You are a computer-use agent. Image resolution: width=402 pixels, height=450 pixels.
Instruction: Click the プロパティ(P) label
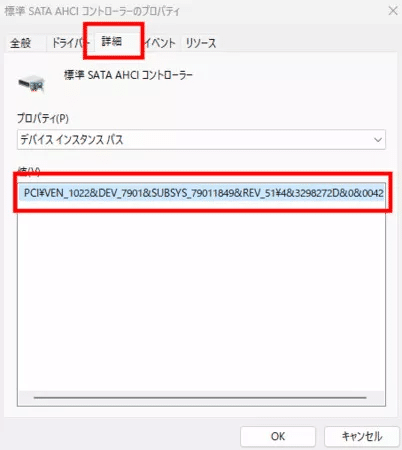(43, 118)
